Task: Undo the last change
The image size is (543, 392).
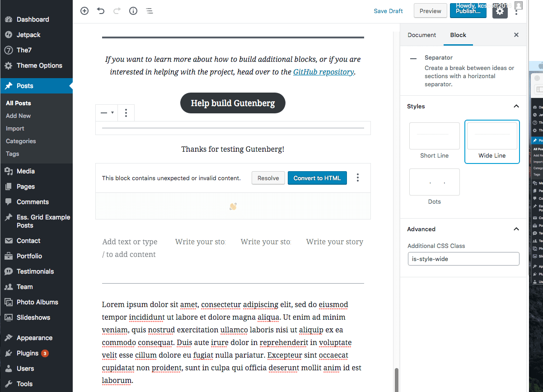Action: [x=100, y=11]
